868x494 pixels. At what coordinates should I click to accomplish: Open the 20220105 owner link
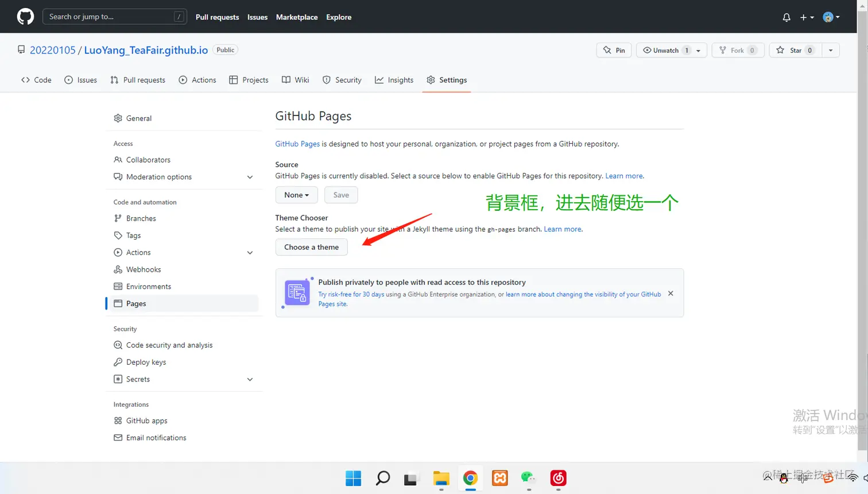tap(52, 50)
